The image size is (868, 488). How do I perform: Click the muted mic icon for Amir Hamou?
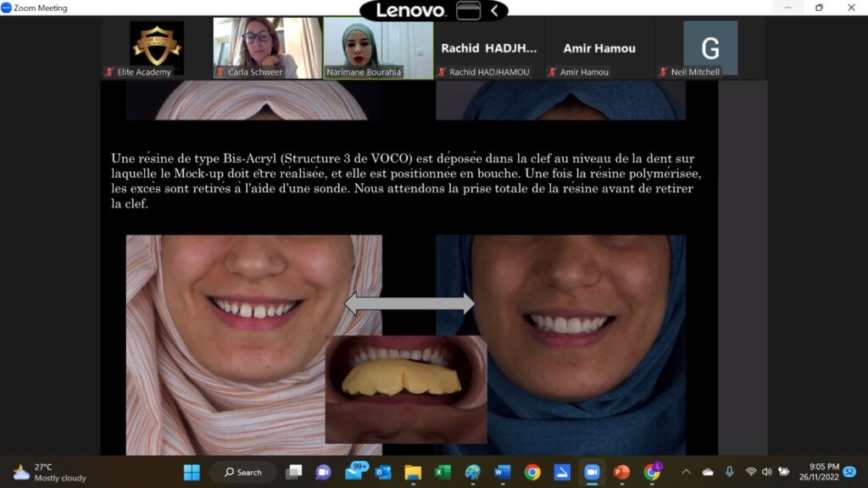coord(553,72)
